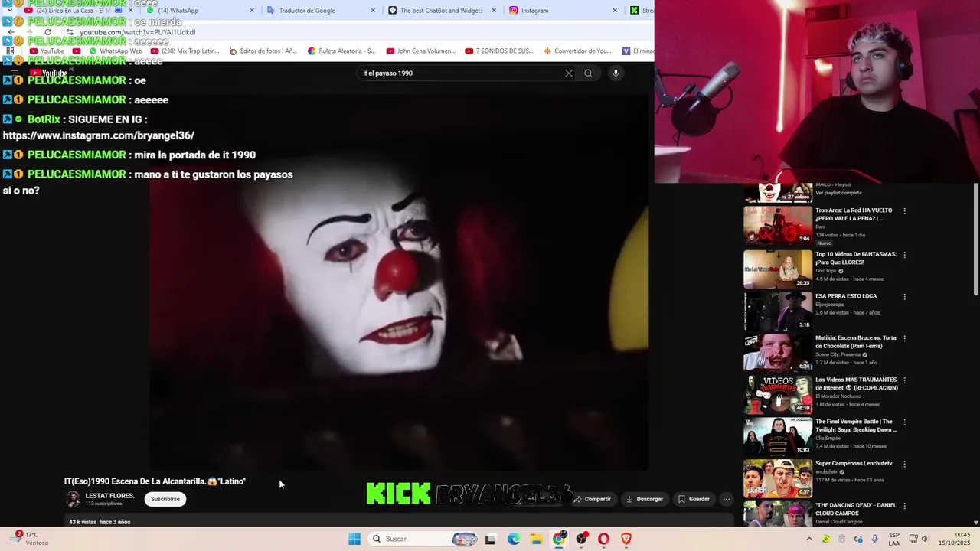This screenshot has width=980, height=551.
Task: Go to YouTube home via logo
Action: (x=49, y=73)
